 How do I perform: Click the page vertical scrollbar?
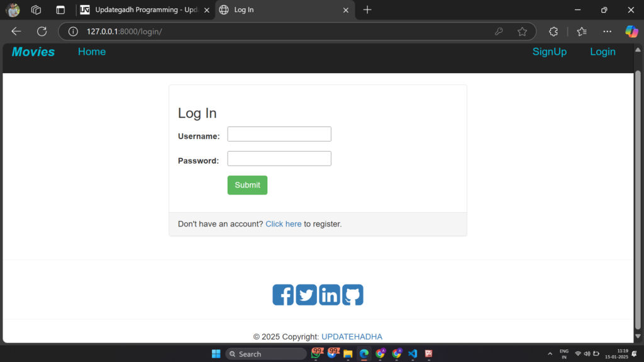(638, 200)
